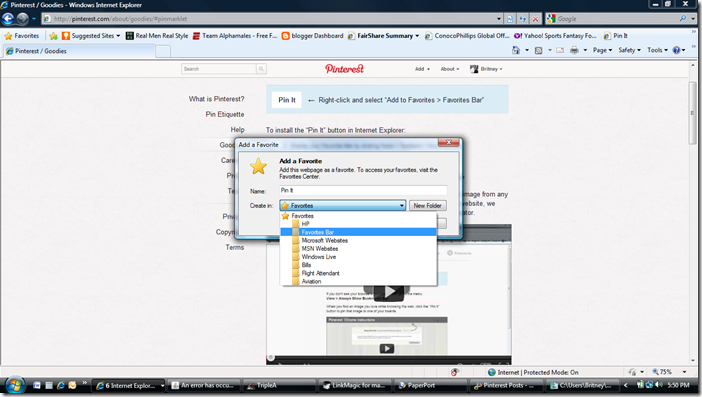Open Suggested Sites favorites bar item

tap(91, 36)
